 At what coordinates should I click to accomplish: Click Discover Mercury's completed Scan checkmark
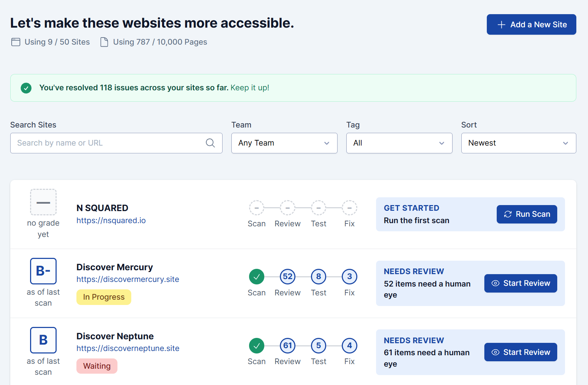click(256, 277)
